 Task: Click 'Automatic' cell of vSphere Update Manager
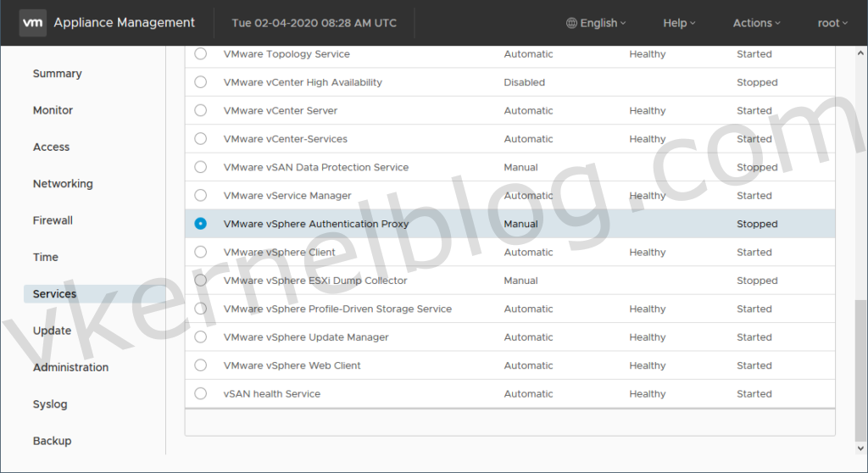click(529, 337)
